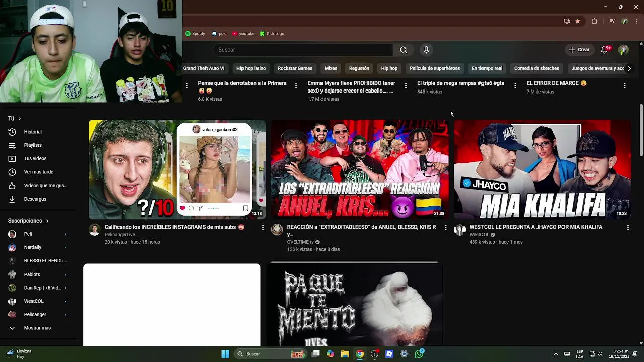Open options for EL ERROR DE MARGE

coord(625,86)
